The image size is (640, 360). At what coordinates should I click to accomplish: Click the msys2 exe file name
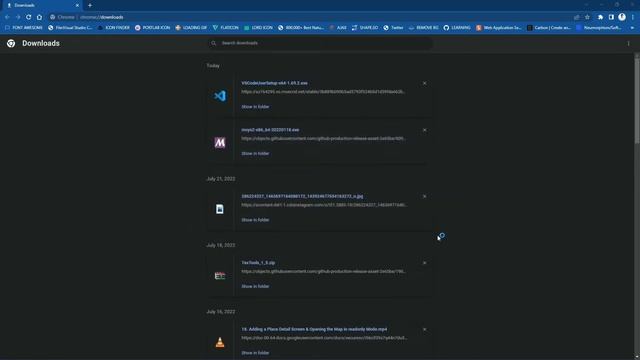click(270, 130)
